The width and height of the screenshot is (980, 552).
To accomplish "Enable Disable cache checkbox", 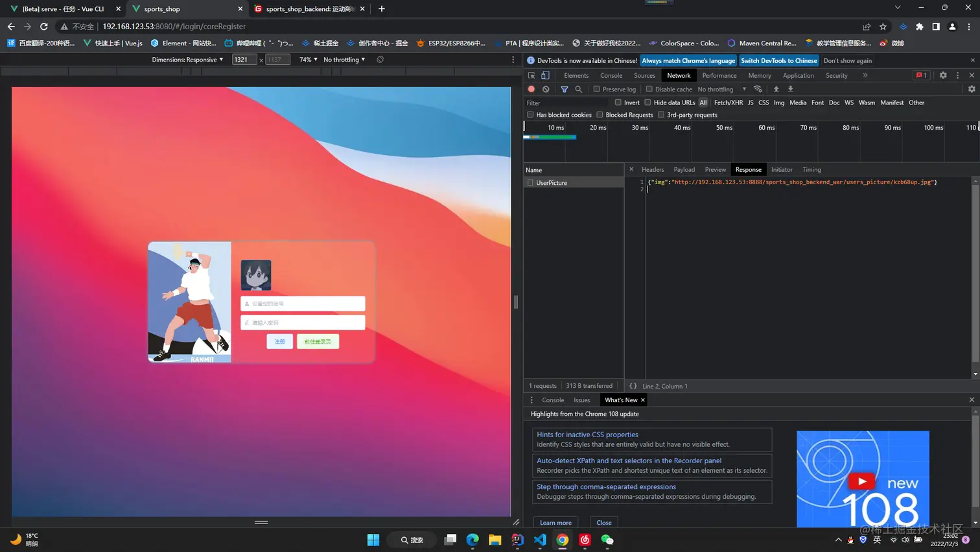I will (649, 90).
